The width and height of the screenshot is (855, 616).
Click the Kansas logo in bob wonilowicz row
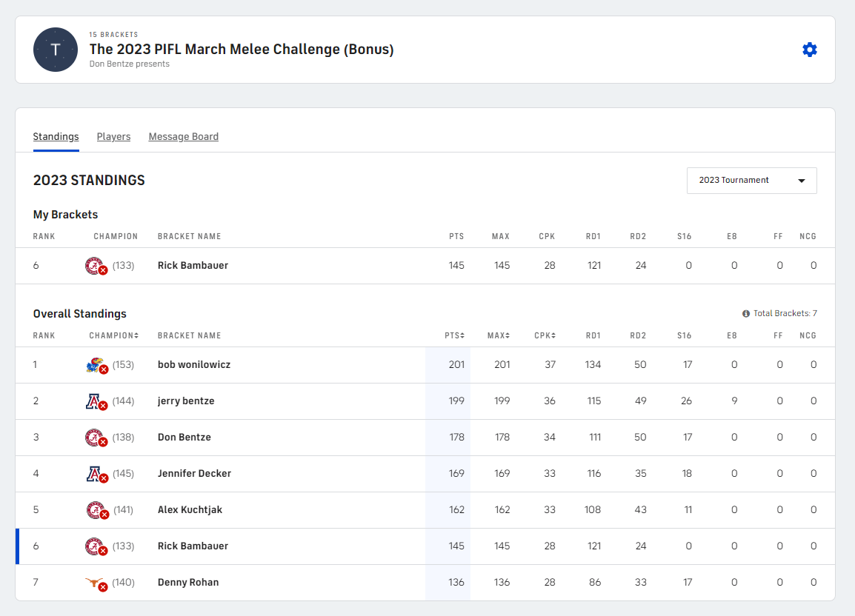pyautogui.click(x=94, y=364)
